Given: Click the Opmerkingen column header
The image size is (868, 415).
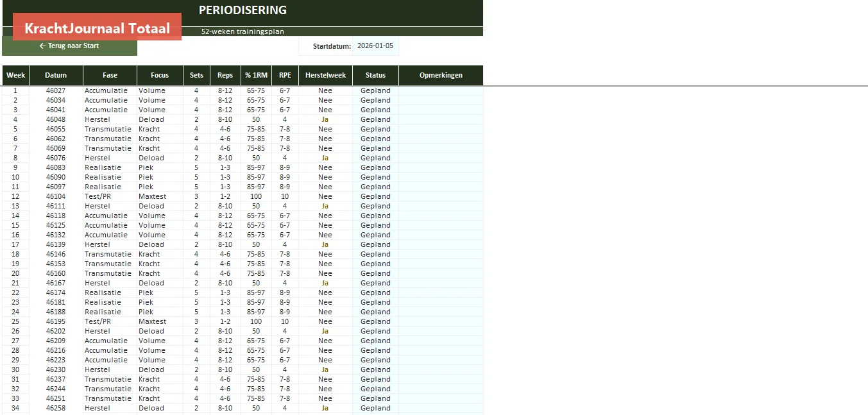Looking at the screenshot, I should pyautogui.click(x=441, y=75).
